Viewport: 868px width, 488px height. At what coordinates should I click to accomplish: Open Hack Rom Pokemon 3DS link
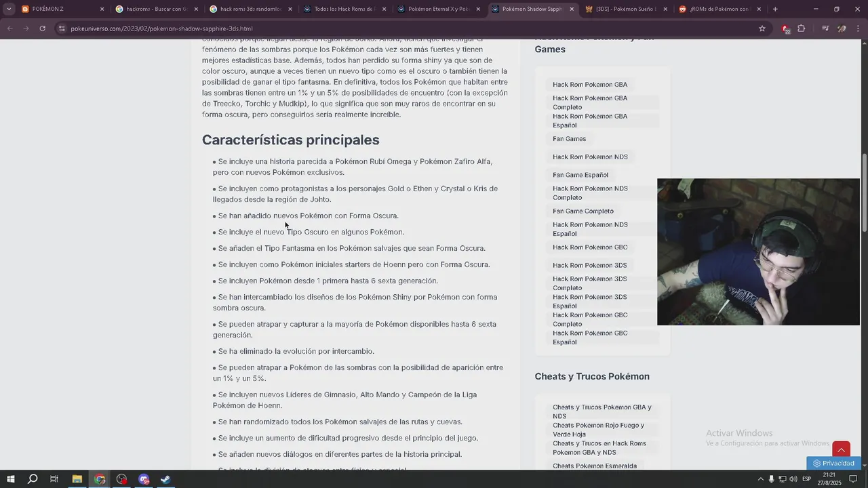point(590,265)
